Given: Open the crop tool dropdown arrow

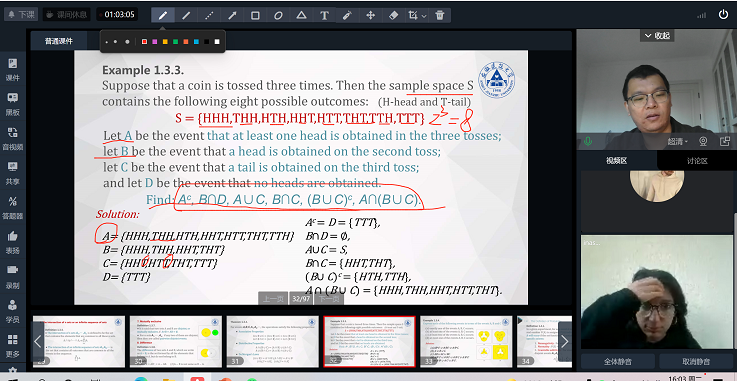Looking at the screenshot, I should (424, 16).
